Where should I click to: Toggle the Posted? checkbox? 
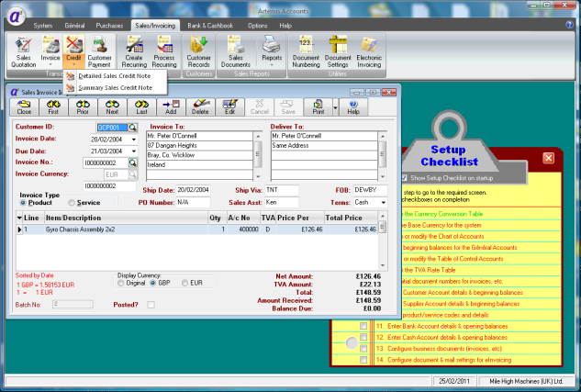coord(151,305)
